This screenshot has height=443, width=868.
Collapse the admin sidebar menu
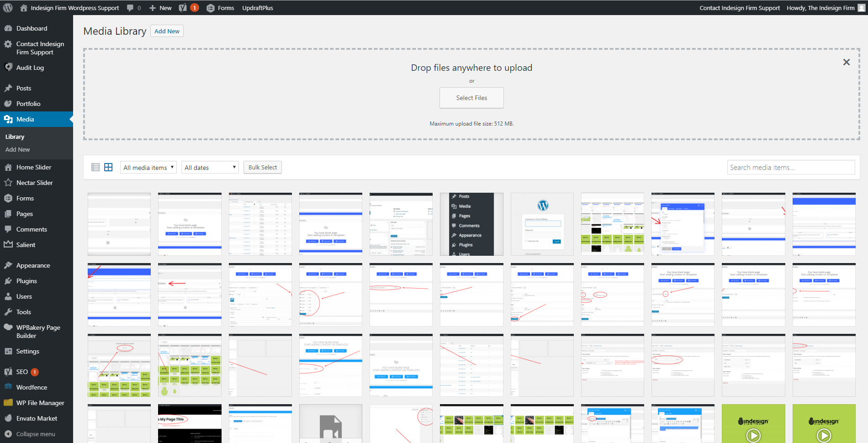click(36, 434)
